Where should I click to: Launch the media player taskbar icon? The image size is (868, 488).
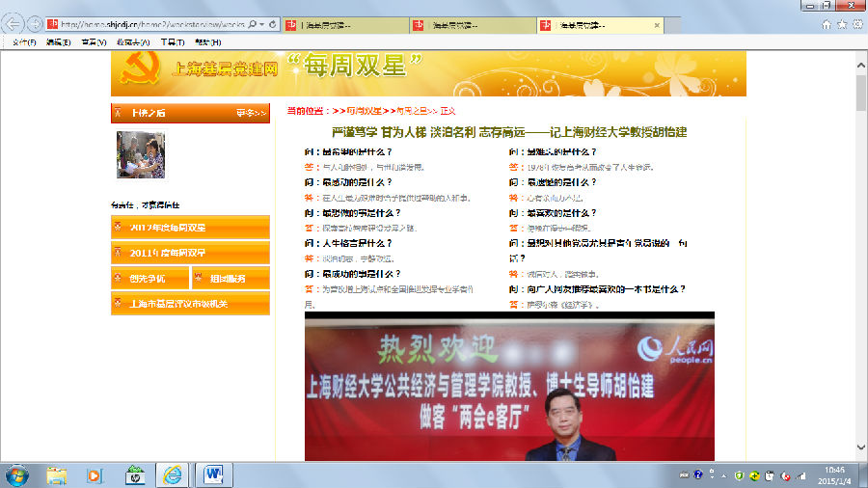click(x=95, y=474)
